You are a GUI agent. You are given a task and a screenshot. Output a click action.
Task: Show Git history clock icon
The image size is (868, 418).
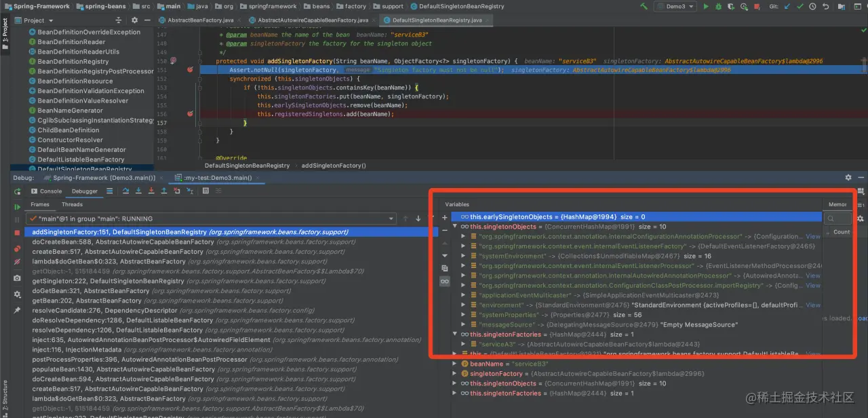(812, 6)
